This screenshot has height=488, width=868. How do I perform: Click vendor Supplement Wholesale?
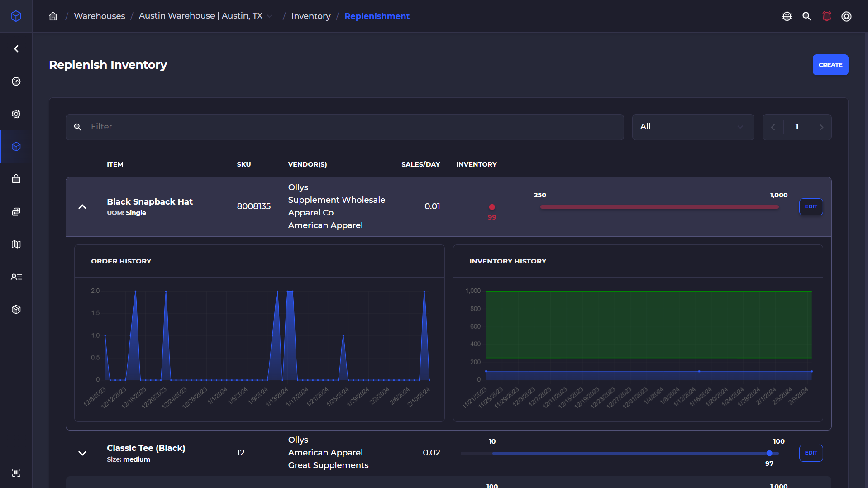337,200
